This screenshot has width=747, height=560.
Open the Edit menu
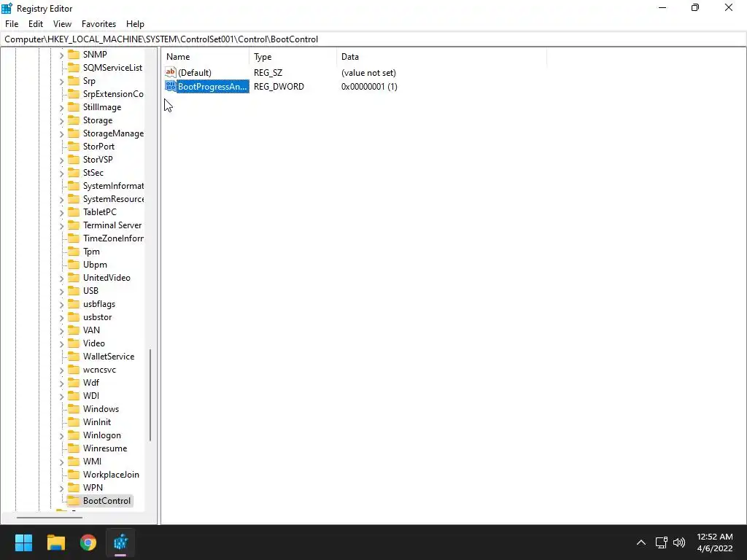(35, 24)
